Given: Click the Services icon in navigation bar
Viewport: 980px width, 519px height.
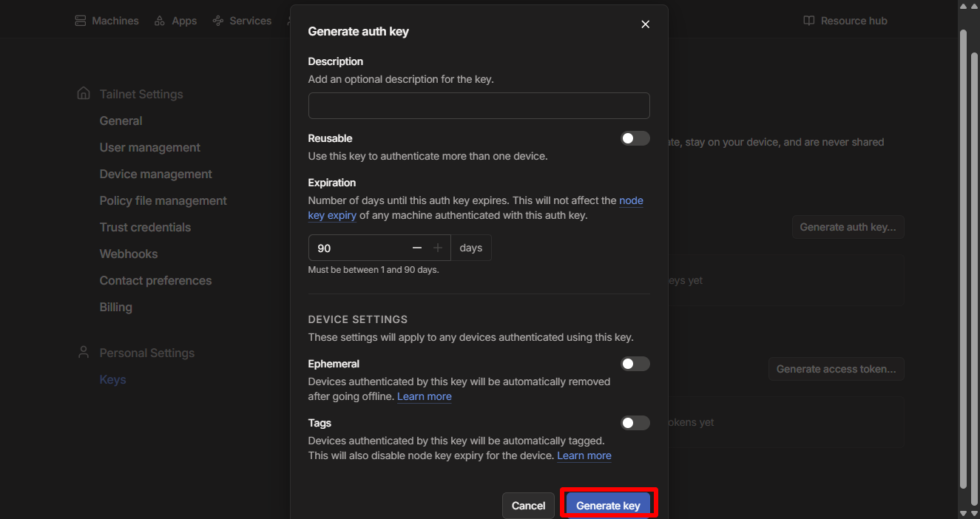Looking at the screenshot, I should [218, 21].
